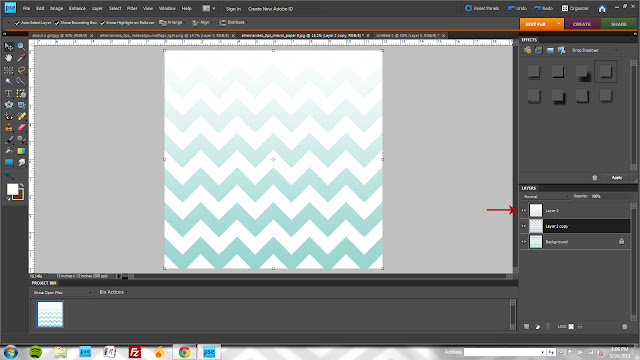Screen dimensions: 640x360
Task: Hide Layer 2 copy using eye icon
Action: pyautogui.click(x=524, y=226)
